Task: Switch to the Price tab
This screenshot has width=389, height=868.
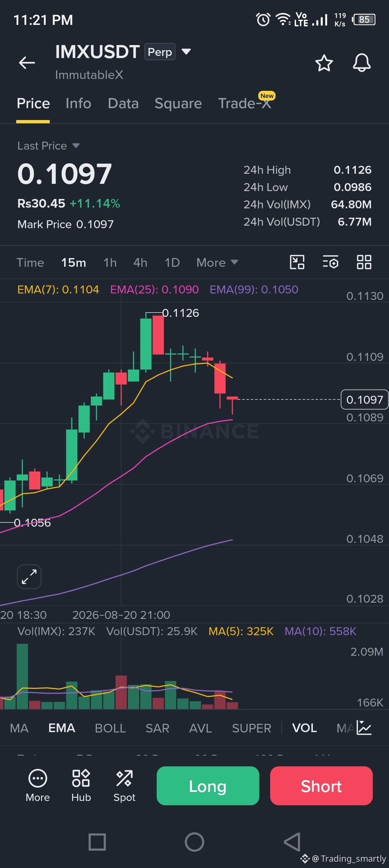Action: click(x=33, y=103)
